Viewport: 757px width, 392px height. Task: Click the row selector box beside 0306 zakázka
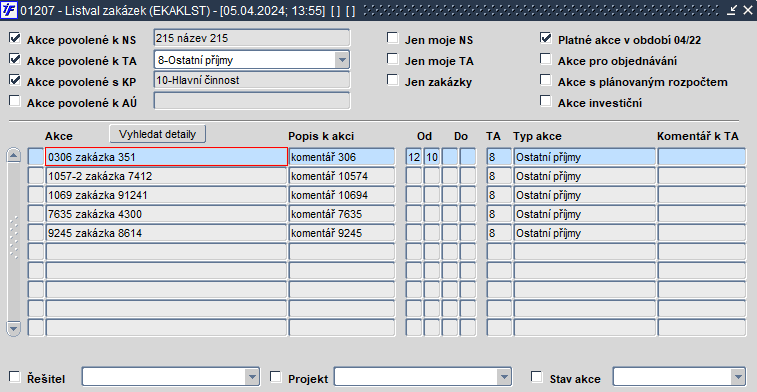coord(36,157)
